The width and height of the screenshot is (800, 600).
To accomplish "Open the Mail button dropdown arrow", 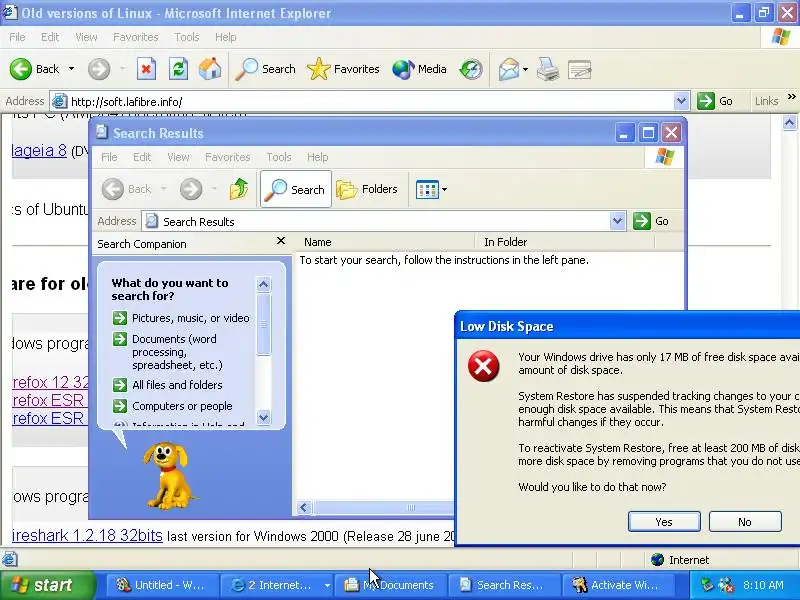I will pos(525,69).
